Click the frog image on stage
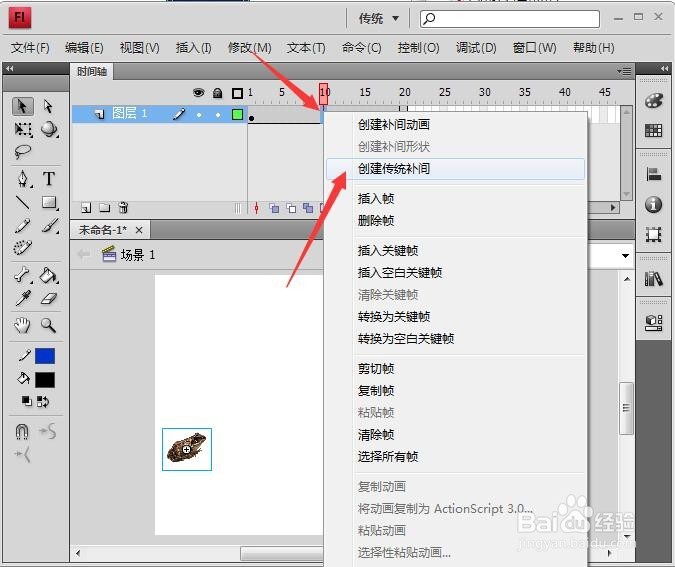This screenshot has height=567, width=675. pyautogui.click(x=187, y=449)
